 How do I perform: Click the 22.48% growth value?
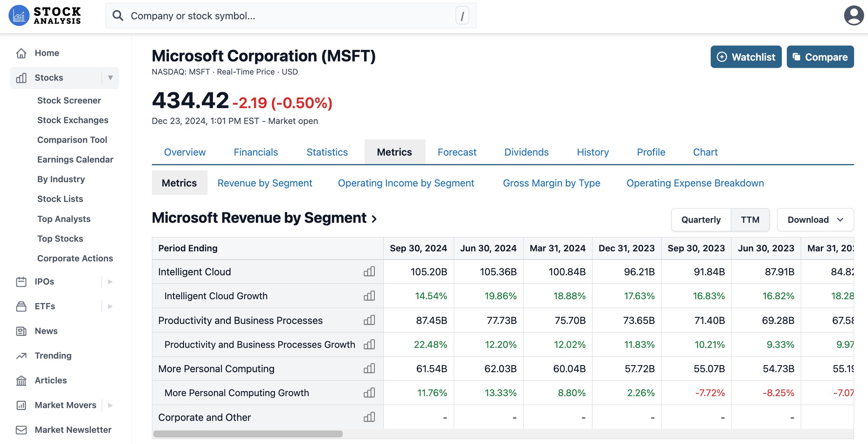(431, 344)
